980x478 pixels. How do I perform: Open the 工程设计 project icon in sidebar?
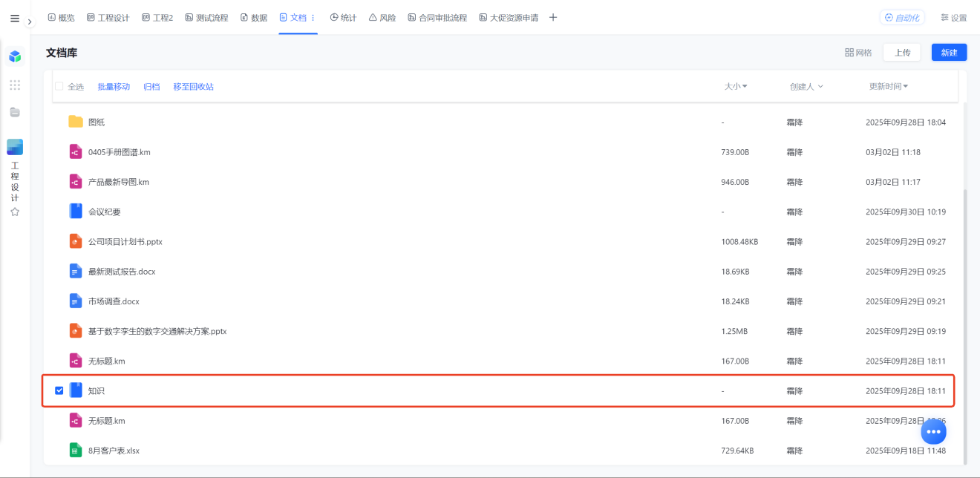(15, 147)
